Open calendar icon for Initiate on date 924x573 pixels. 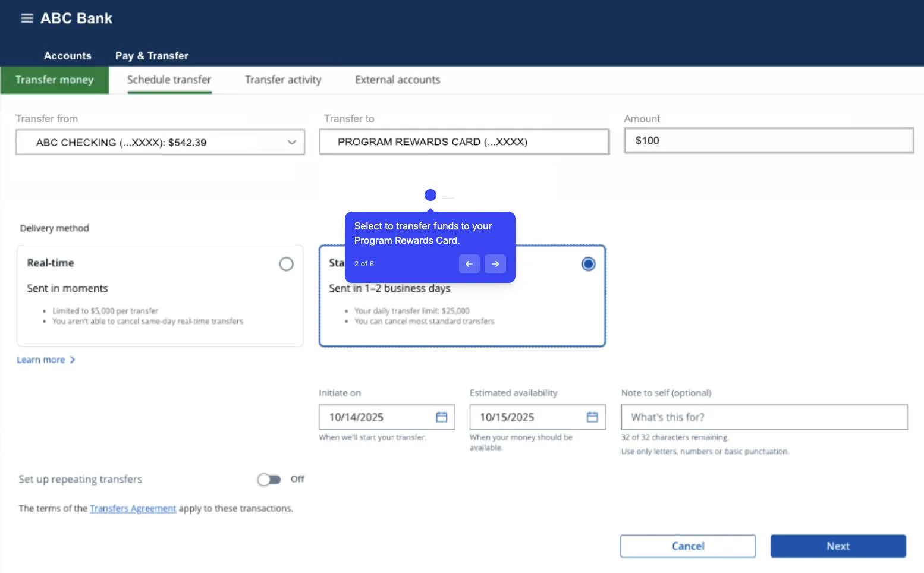[x=442, y=417]
